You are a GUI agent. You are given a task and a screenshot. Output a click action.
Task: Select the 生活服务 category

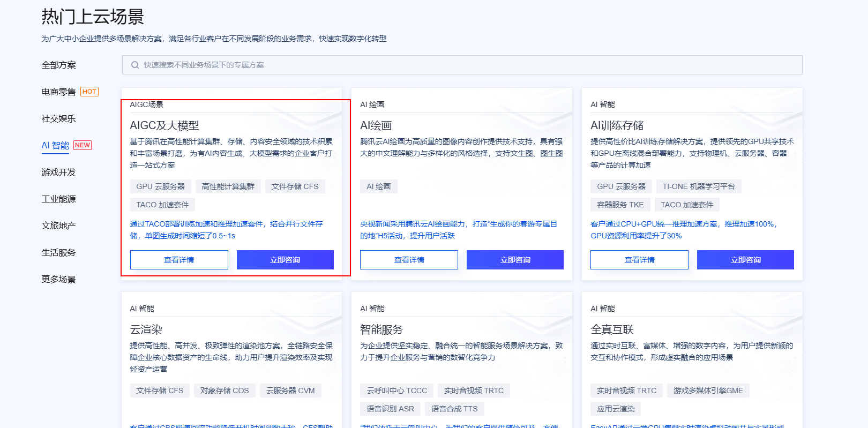pyautogui.click(x=59, y=252)
